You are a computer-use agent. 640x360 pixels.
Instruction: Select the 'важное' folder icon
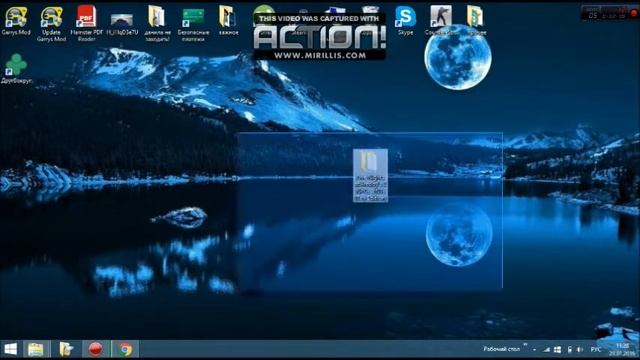coord(228,20)
